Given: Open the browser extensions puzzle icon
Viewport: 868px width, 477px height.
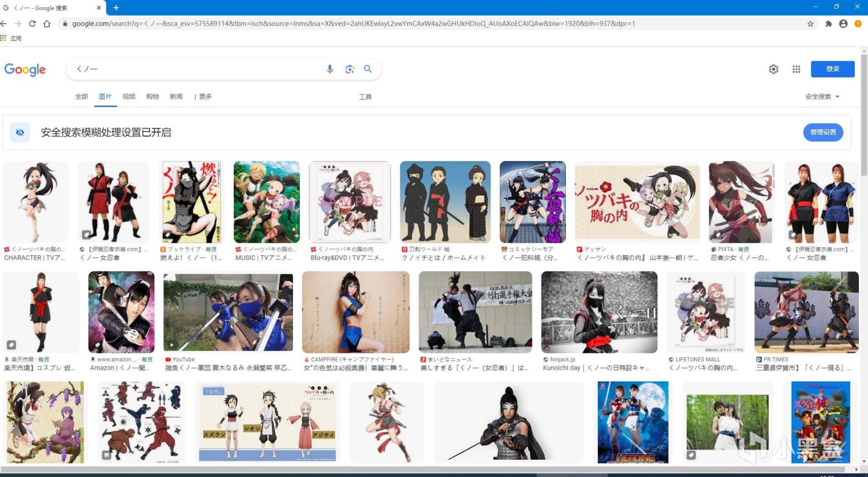Looking at the screenshot, I should 829,24.
